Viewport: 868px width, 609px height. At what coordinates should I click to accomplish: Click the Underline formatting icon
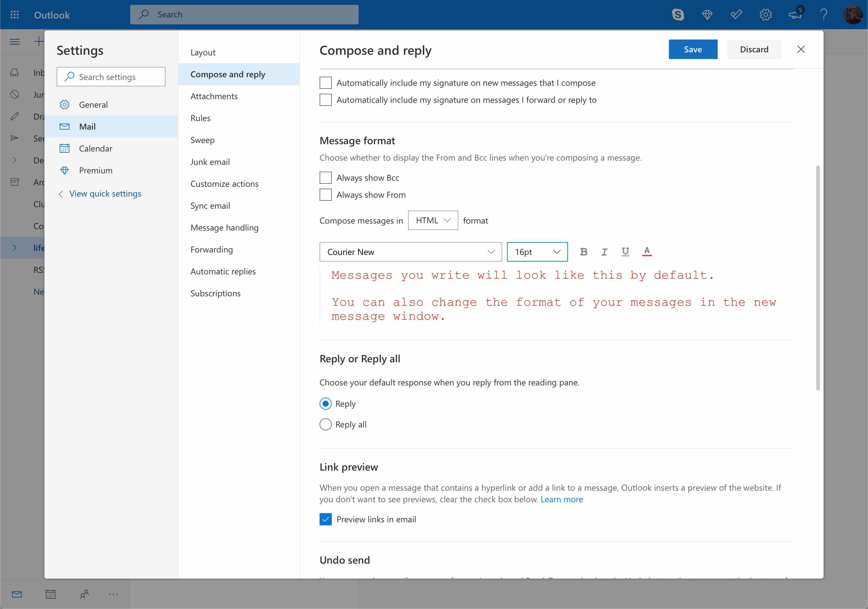[x=625, y=251]
